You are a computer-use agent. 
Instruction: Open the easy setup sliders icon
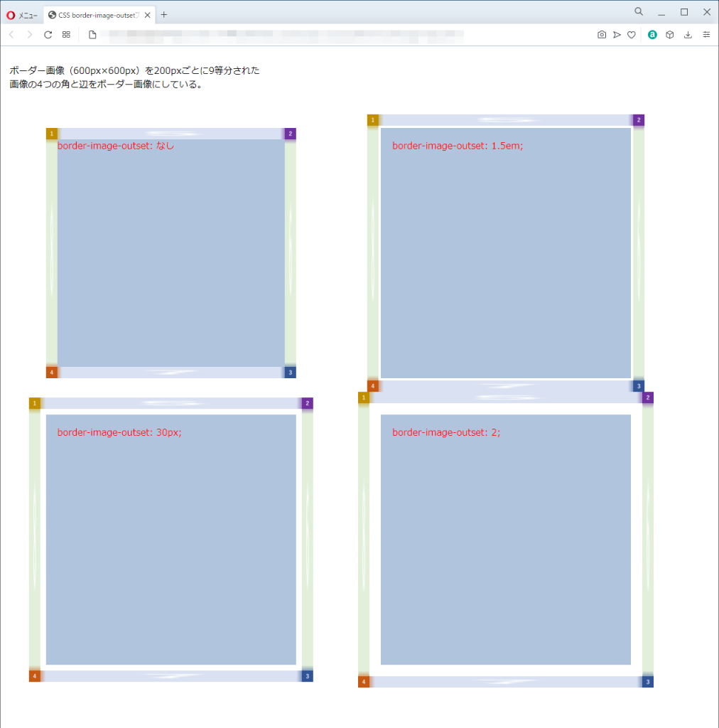click(x=706, y=35)
